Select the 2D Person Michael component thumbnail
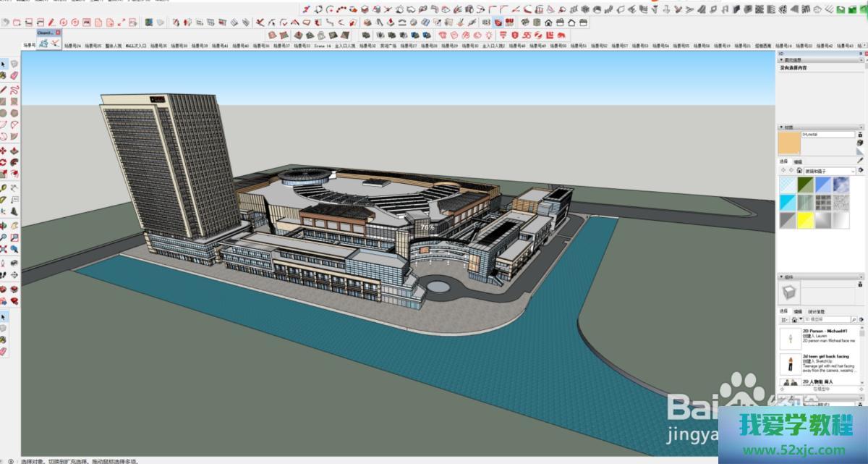The height and width of the screenshot is (464, 868). pyautogui.click(x=790, y=338)
